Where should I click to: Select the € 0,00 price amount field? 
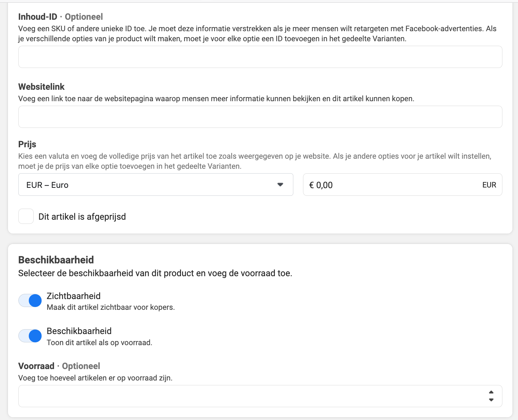[403, 185]
